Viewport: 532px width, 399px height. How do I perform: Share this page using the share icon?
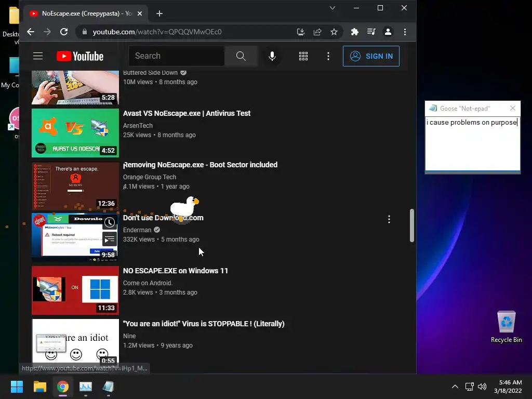point(317,32)
